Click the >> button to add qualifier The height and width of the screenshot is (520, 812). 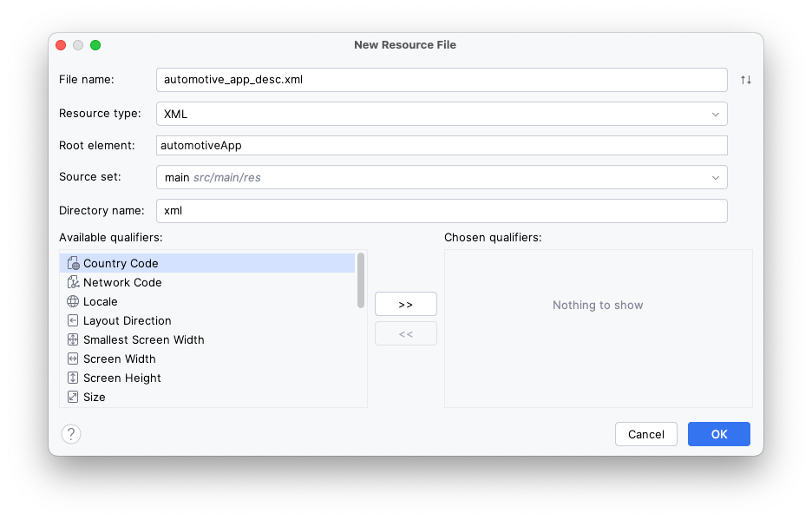click(405, 304)
